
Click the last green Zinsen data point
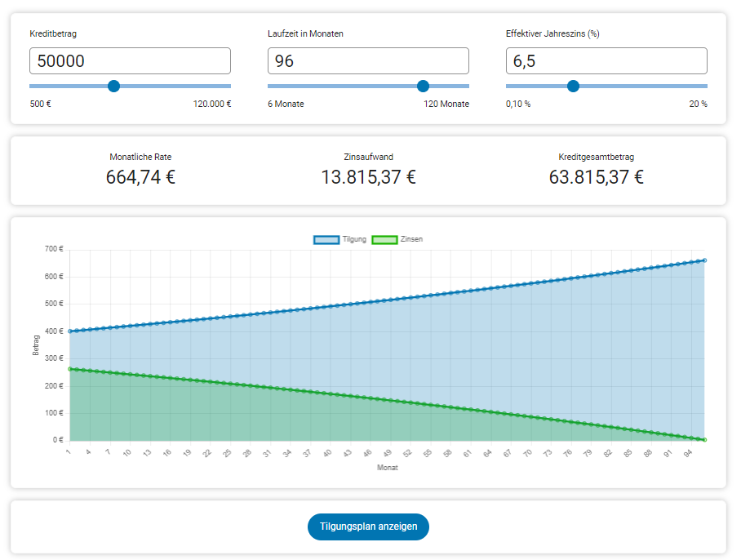(x=704, y=440)
